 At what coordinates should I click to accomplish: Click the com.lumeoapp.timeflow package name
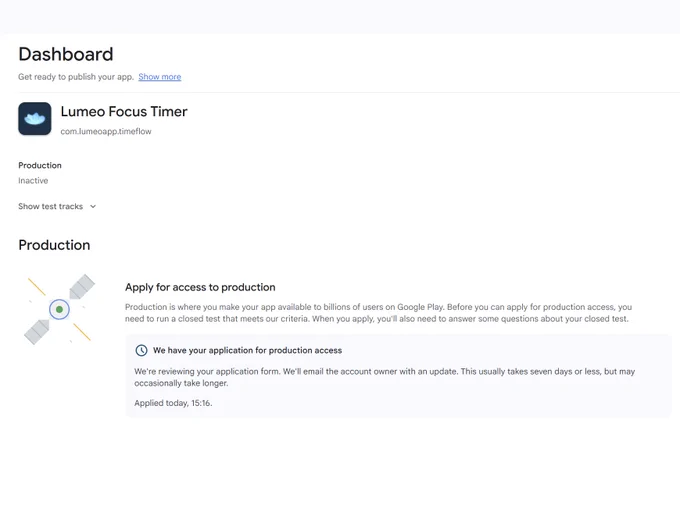point(106,131)
